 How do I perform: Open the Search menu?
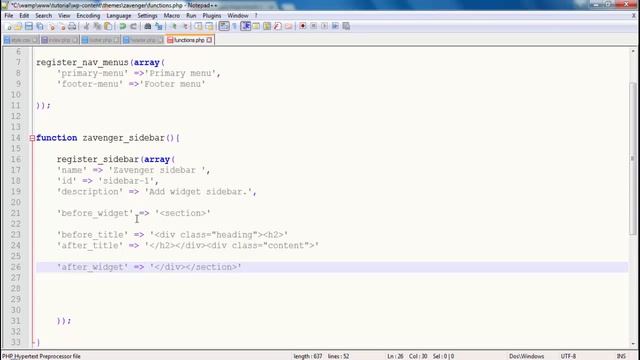[x=43, y=16]
